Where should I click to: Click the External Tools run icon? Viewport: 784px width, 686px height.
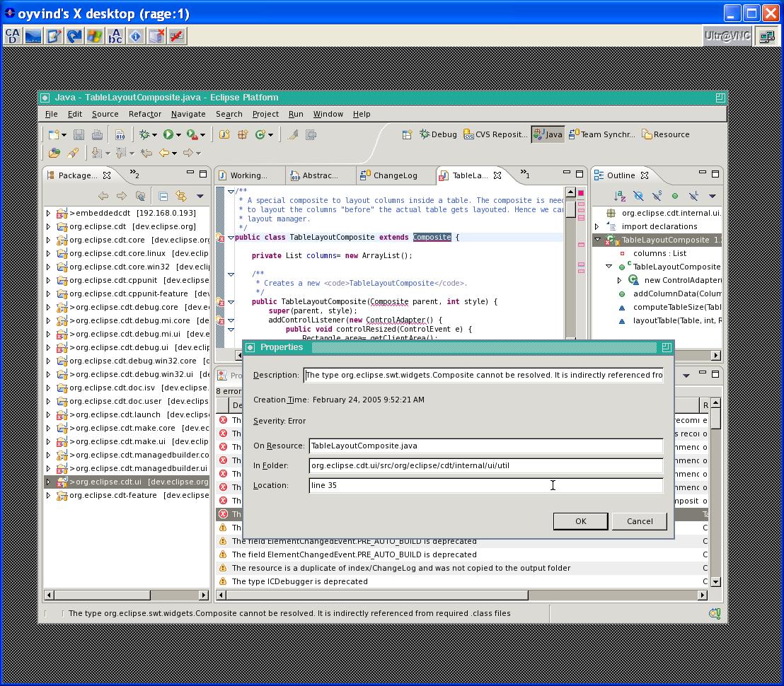[192, 134]
